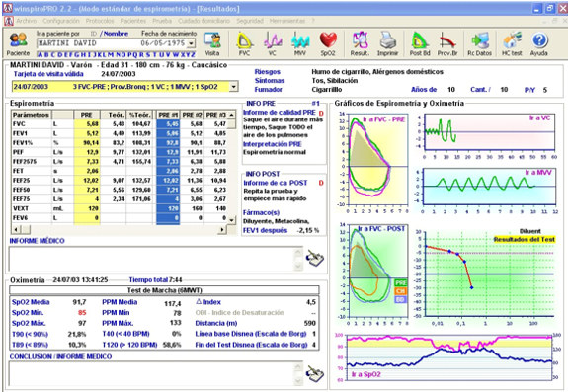Open the Visita icon

click(x=212, y=43)
